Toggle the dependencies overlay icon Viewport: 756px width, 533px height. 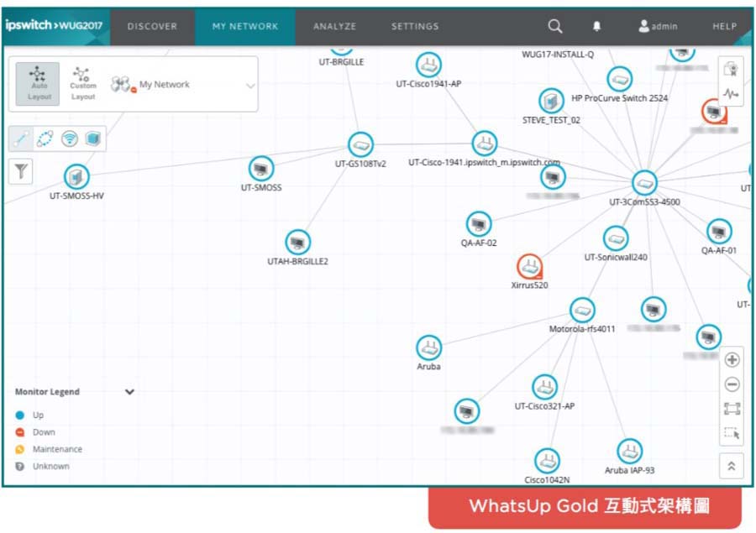(45, 138)
